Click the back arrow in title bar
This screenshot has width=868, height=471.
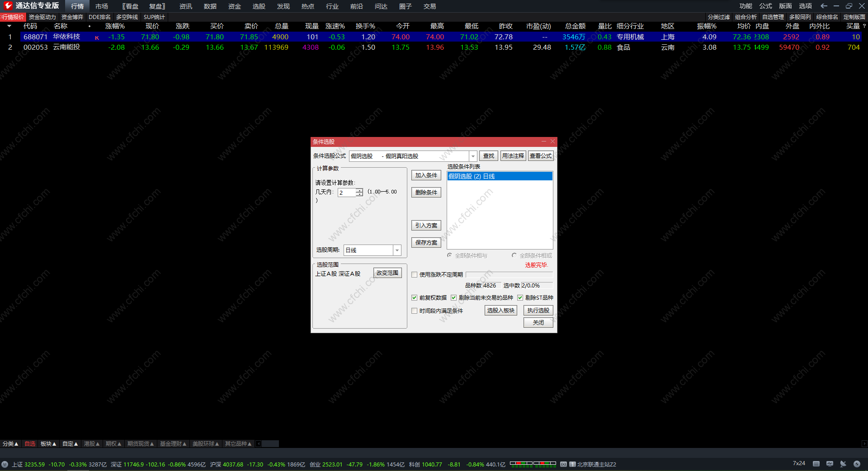tap(824, 6)
